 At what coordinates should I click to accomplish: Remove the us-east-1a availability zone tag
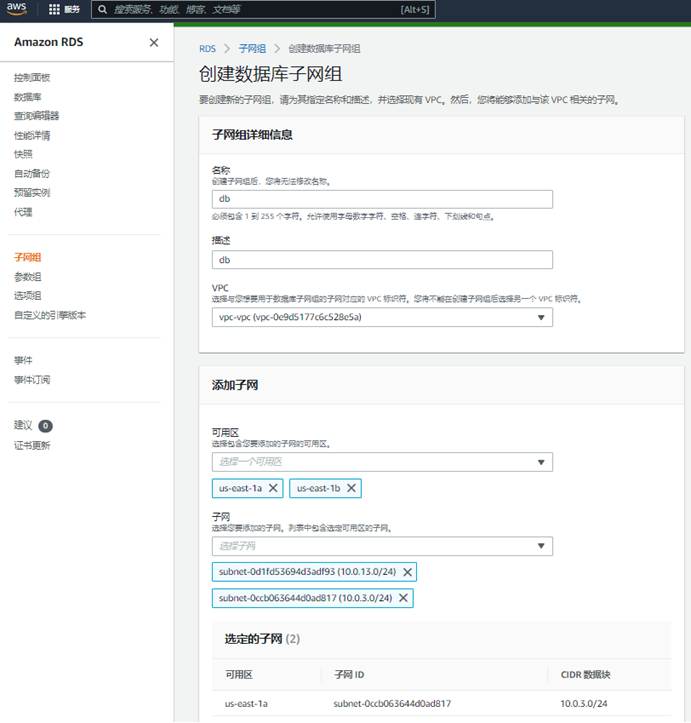pyautogui.click(x=273, y=488)
